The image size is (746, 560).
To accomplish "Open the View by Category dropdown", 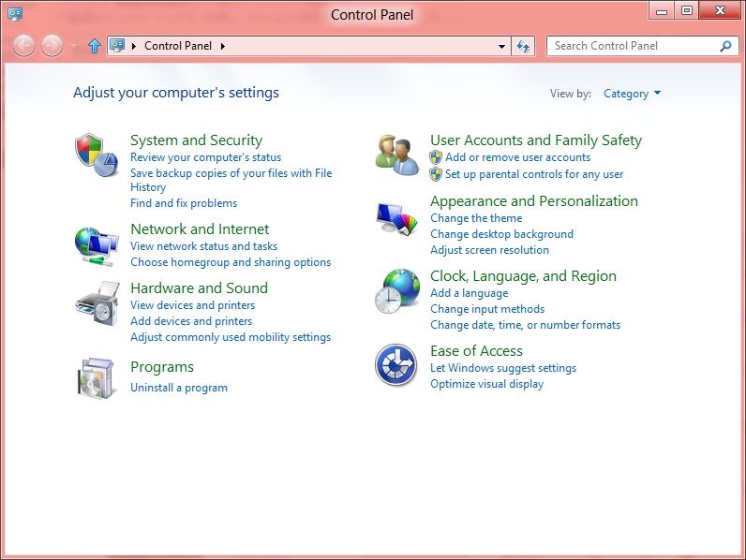I will click(x=632, y=94).
